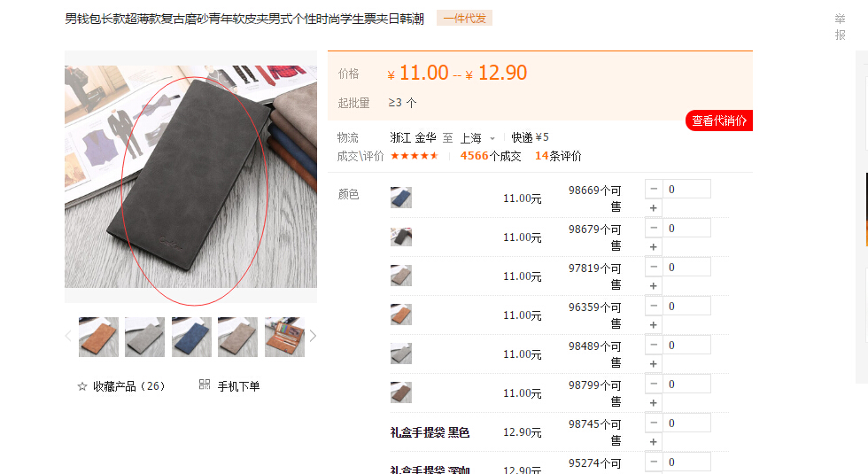This screenshot has width=868, height=474.
Task: Select the black wallet color swatch
Action: click(400, 237)
